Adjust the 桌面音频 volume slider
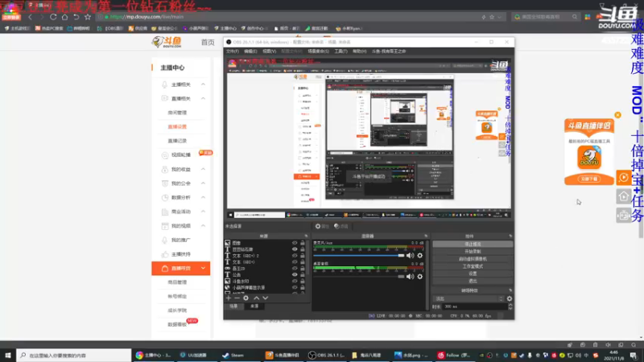 358,277
